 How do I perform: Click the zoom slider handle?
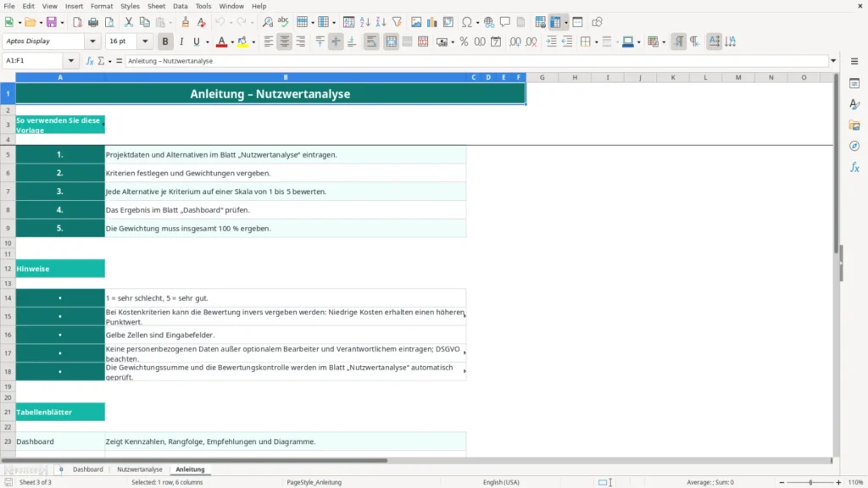(x=810, y=482)
